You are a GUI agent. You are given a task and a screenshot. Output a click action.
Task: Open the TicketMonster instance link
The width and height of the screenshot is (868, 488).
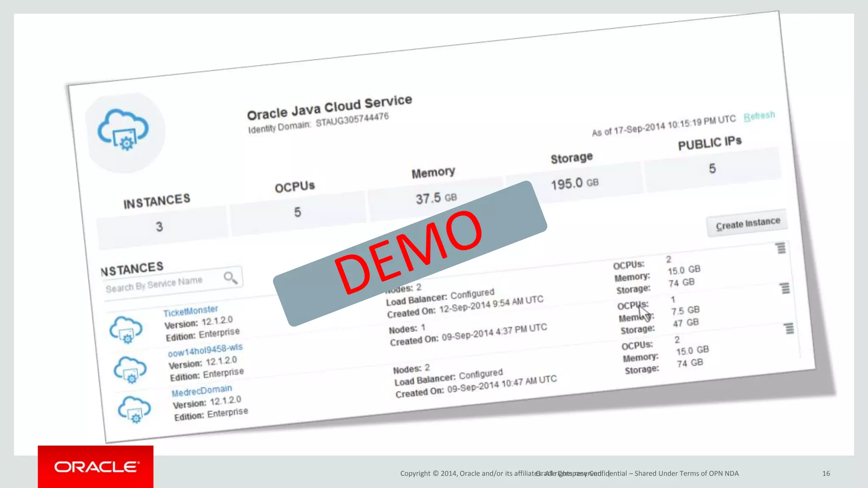(191, 311)
